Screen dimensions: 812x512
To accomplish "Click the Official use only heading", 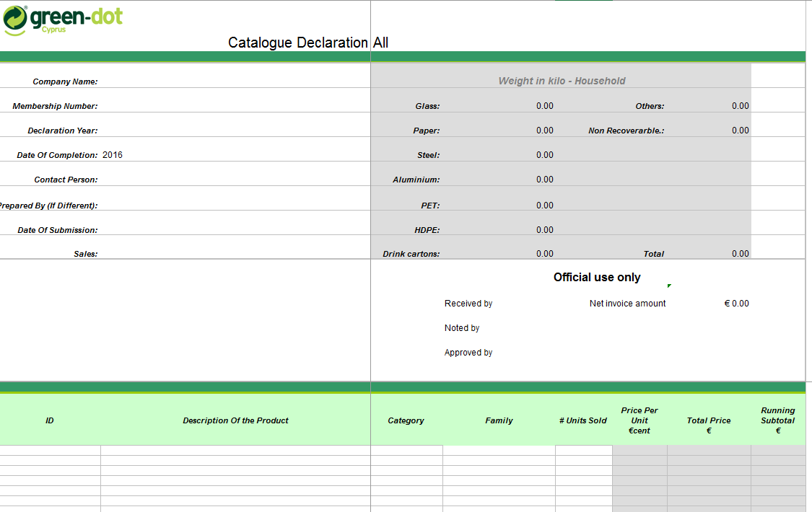I will (597, 277).
